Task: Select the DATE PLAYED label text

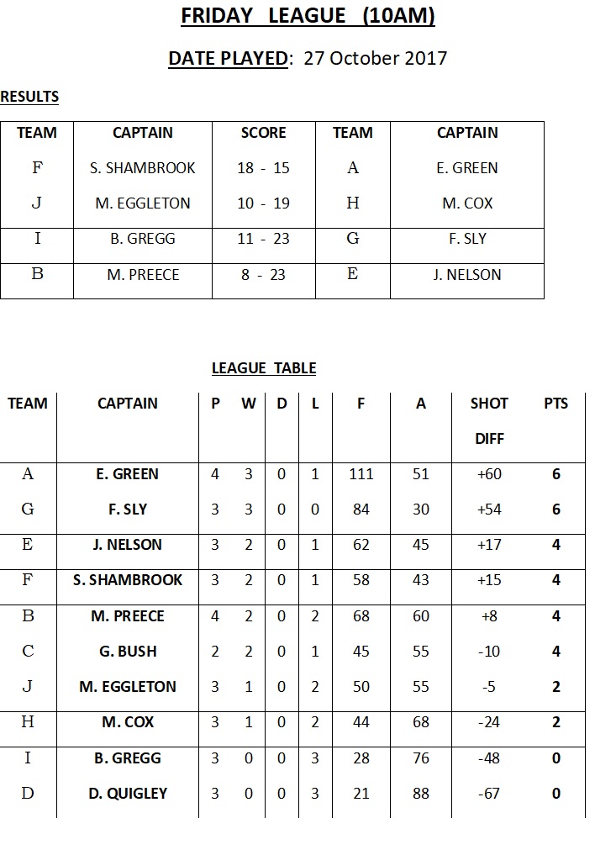Action: [228, 58]
